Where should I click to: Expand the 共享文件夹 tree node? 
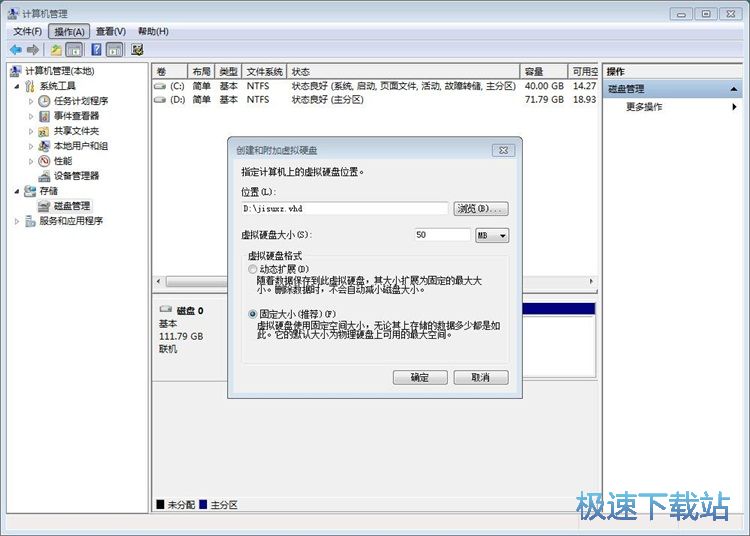(31, 131)
